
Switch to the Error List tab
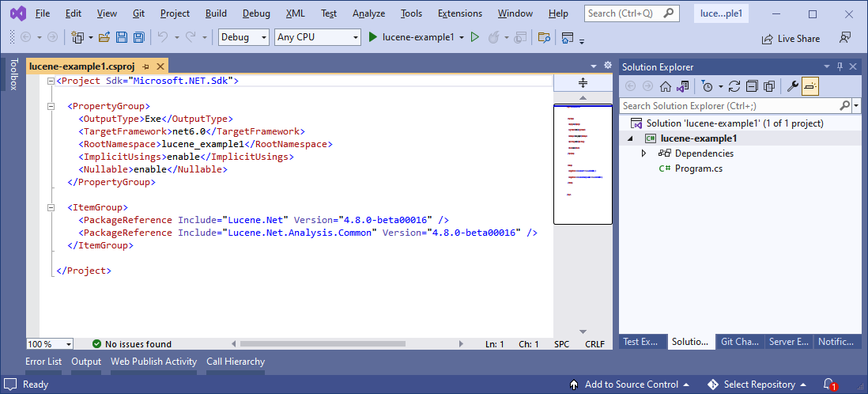pyautogui.click(x=43, y=362)
